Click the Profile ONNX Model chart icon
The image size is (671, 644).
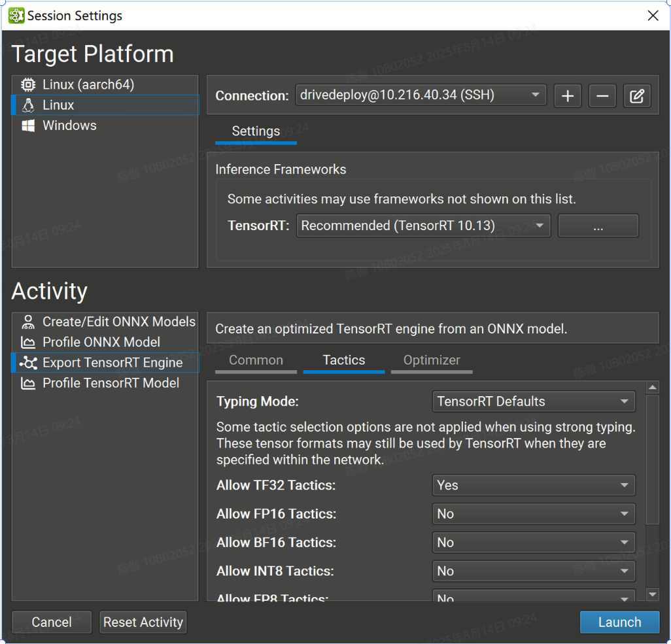coord(28,343)
